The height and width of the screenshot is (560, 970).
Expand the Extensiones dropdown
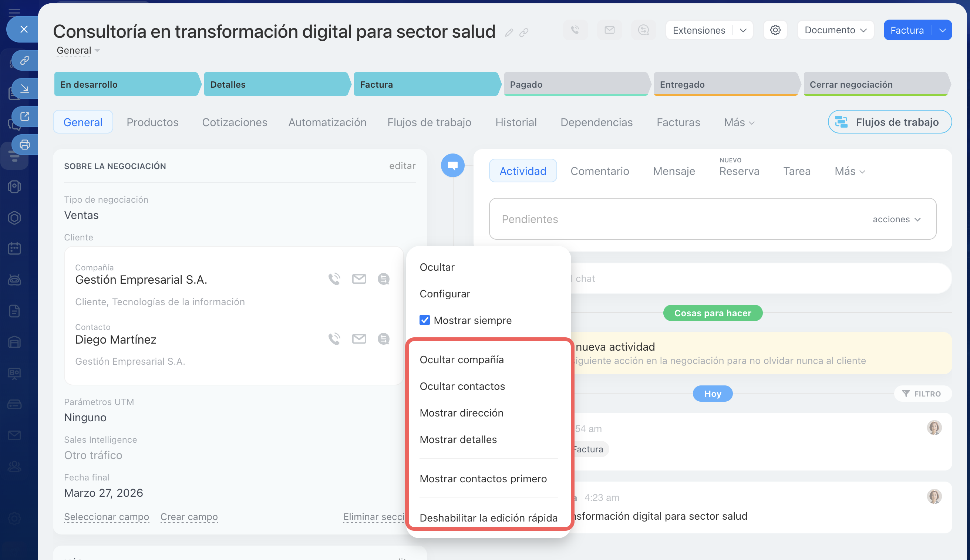[x=743, y=30]
